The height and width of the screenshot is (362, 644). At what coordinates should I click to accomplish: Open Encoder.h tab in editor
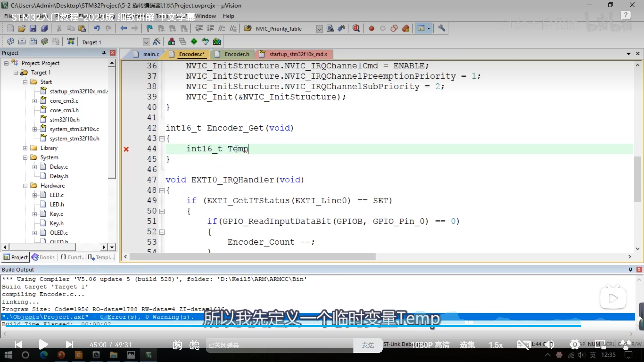point(236,54)
